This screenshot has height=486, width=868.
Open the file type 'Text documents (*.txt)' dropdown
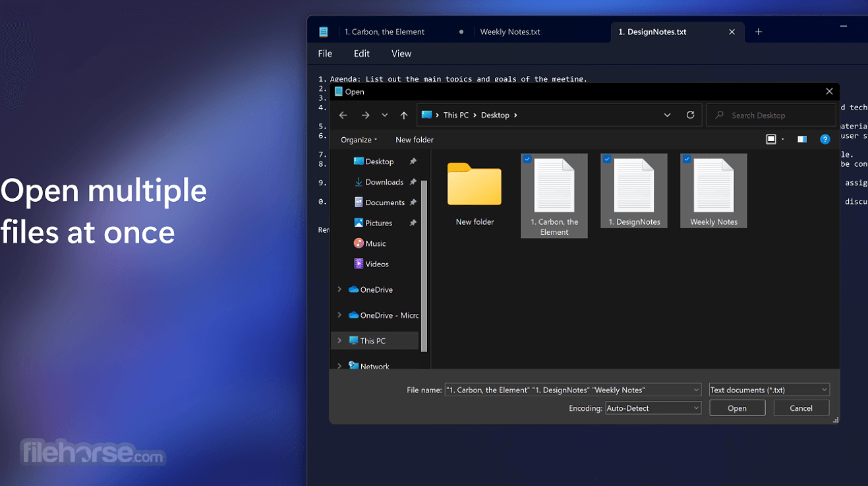[x=769, y=390]
